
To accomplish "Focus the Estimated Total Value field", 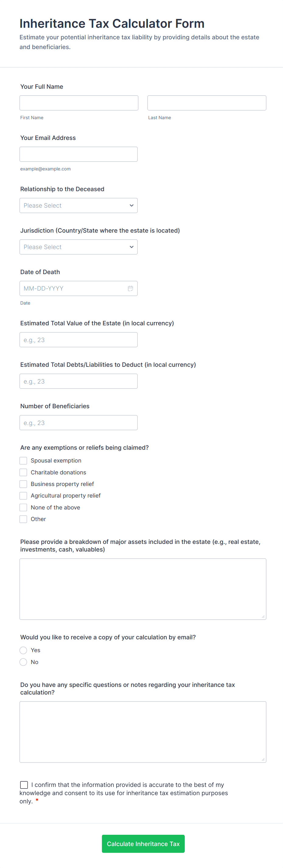I will click(79, 340).
